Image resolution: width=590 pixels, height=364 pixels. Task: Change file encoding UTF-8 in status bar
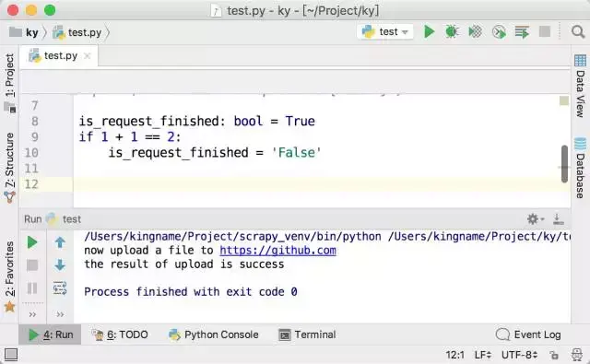pyautogui.click(x=519, y=355)
